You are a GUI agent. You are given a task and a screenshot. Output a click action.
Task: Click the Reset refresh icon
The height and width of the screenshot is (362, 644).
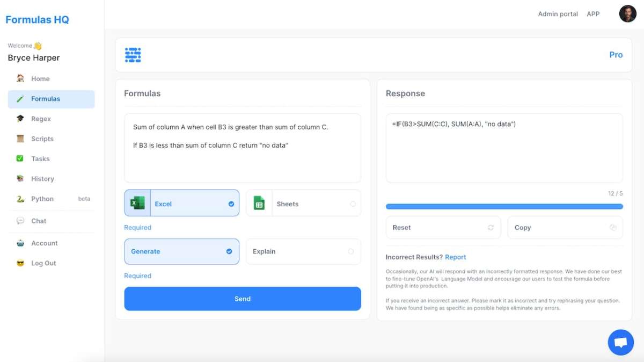pyautogui.click(x=490, y=227)
